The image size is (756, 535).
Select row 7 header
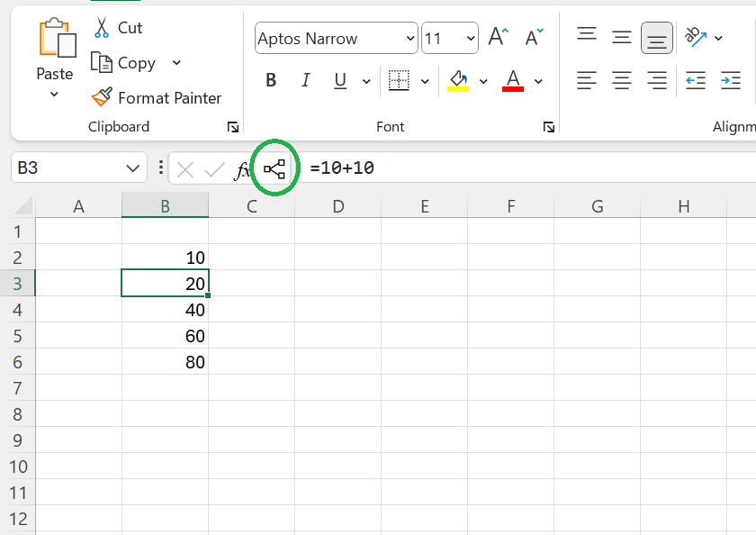[17, 388]
